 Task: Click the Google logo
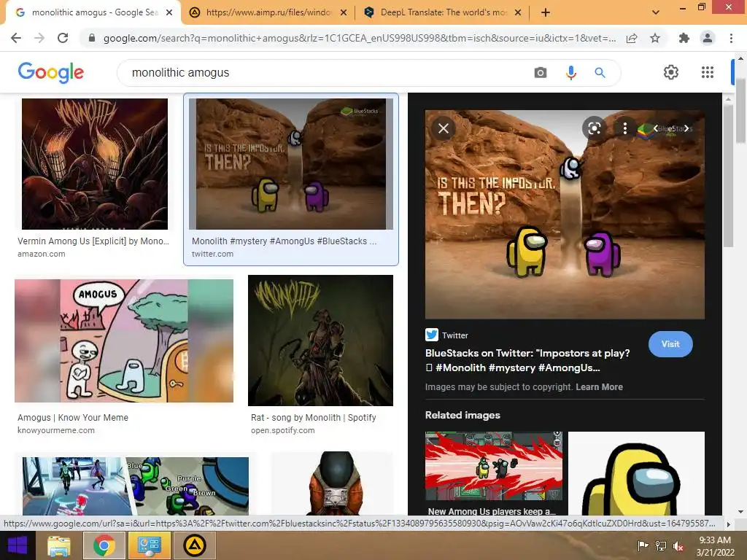51,72
